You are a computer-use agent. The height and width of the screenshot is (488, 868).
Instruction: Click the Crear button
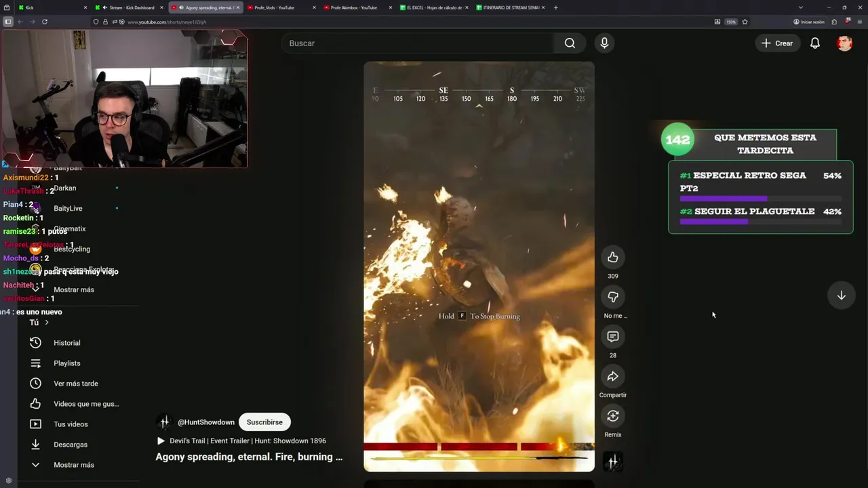point(777,43)
